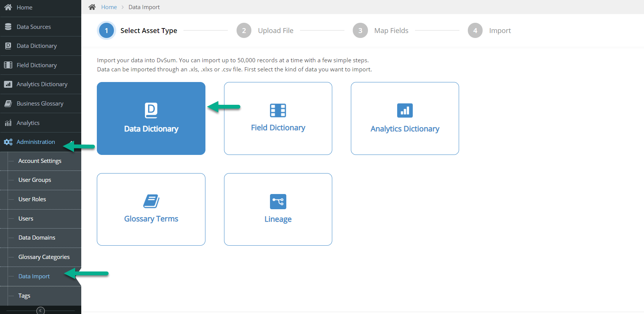Choose the Field Dictionary asset type card
This screenshot has height=314, width=644.
(x=278, y=118)
